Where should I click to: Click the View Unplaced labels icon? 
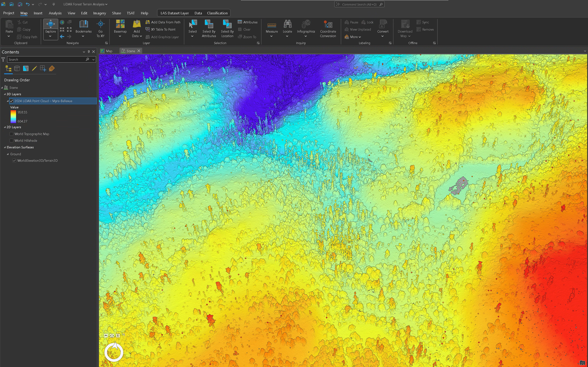tap(347, 29)
